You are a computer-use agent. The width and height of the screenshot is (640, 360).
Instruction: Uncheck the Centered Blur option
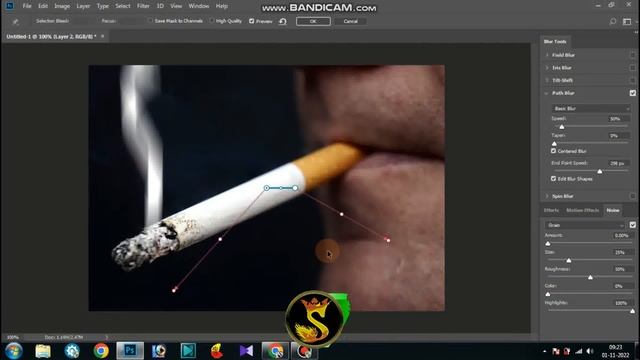(553, 151)
